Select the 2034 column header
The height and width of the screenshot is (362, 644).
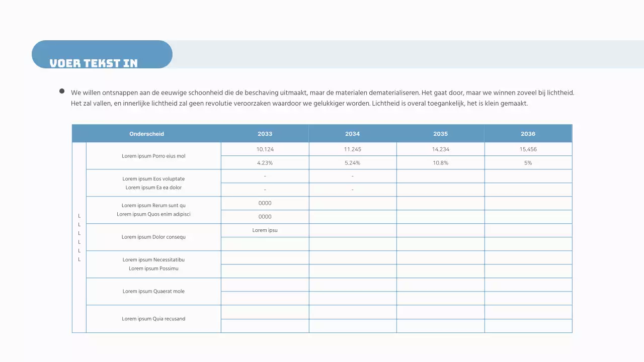click(x=352, y=134)
